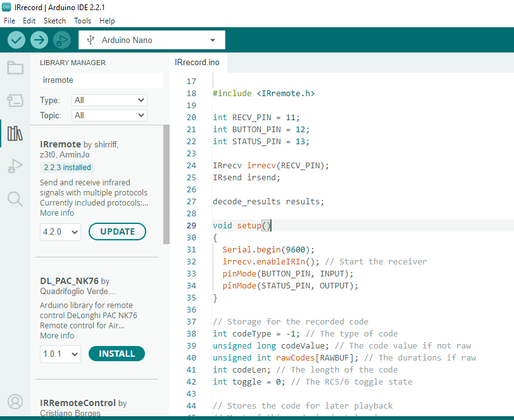Click the pinMode(BUTTON_PIN, INPUT) line
The image size is (514, 420).
[288, 273]
